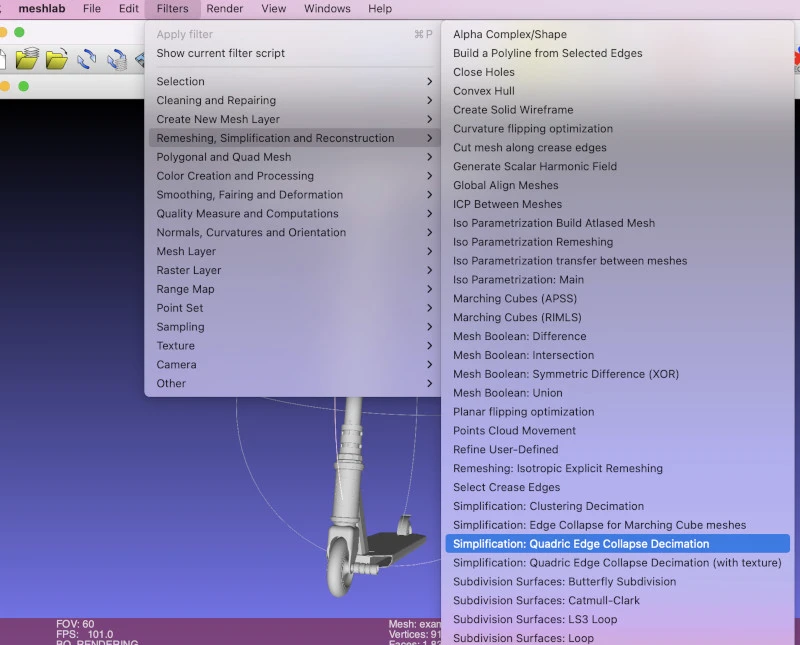Expand the Selection submenu arrow
The image size is (800, 645).
[x=430, y=82]
